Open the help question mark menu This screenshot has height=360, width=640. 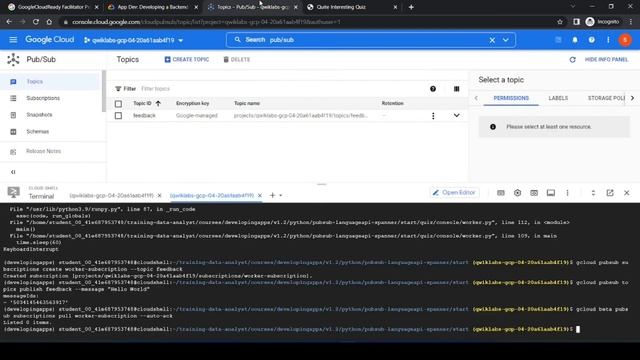(591, 40)
